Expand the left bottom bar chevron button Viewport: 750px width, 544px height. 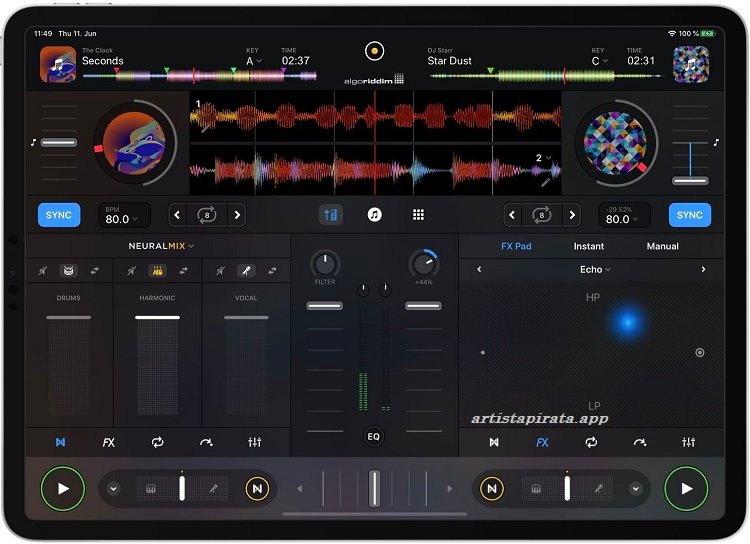point(113,488)
